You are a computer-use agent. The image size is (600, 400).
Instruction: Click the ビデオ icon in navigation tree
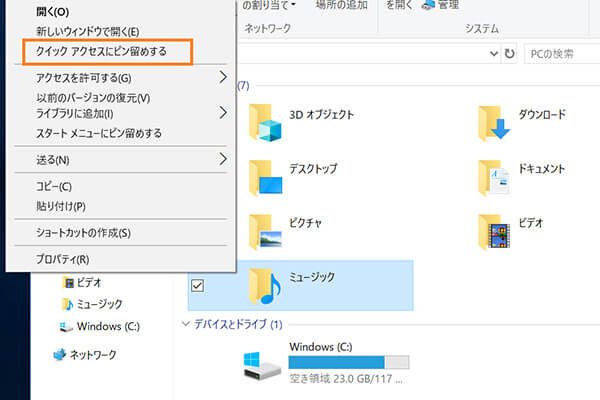click(68, 282)
